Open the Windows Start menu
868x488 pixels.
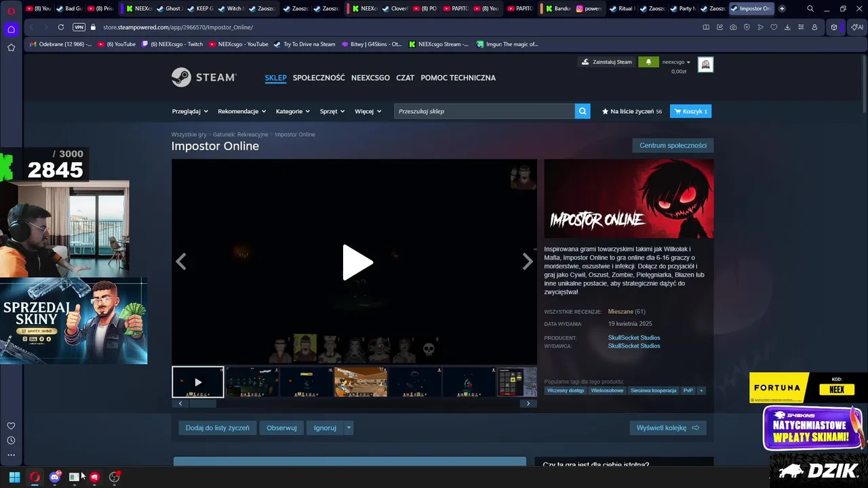click(14, 477)
